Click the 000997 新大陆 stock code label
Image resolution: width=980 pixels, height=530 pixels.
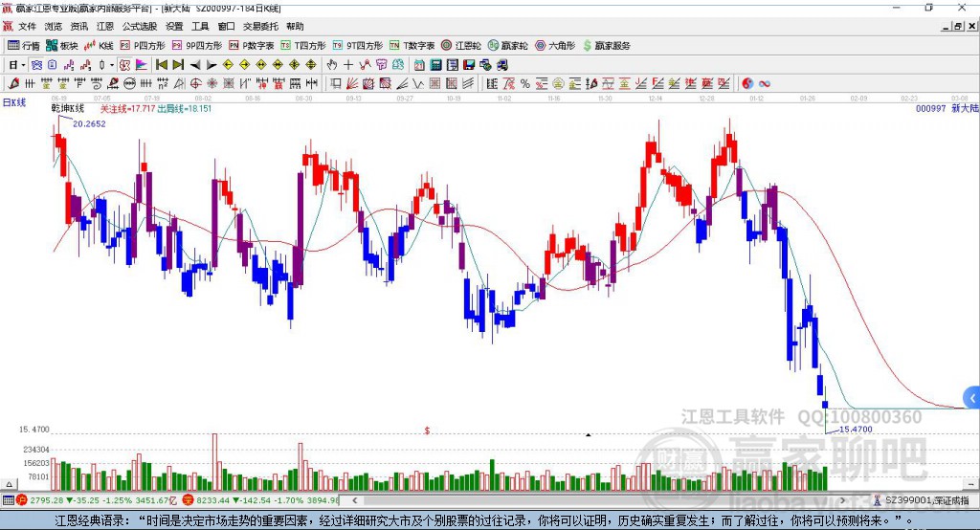[947, 108]
